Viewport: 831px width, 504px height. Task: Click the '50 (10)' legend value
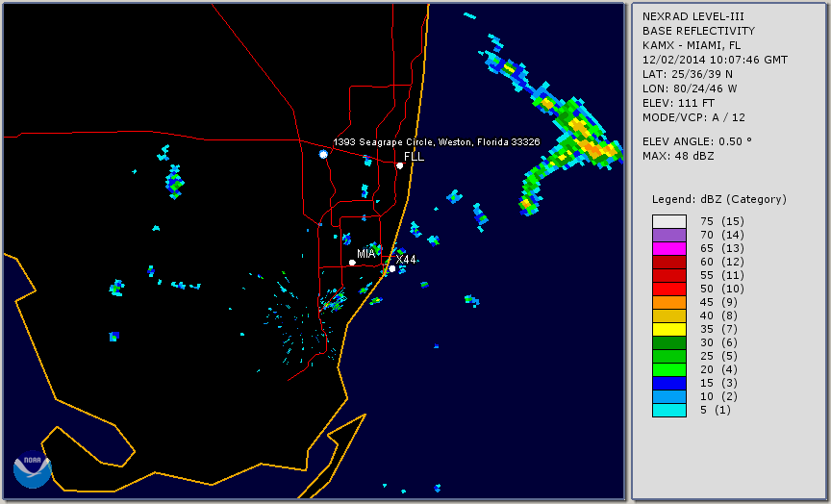pos(721,289)
